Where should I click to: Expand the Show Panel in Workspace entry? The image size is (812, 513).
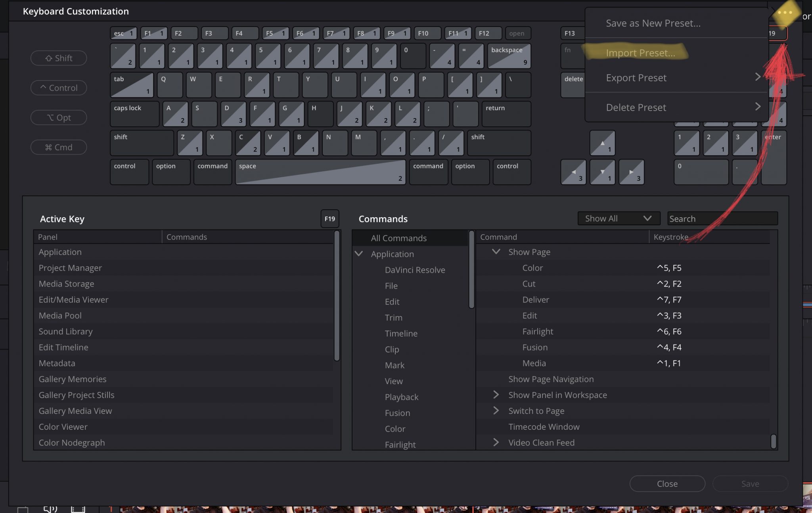[x=496, y=395]
